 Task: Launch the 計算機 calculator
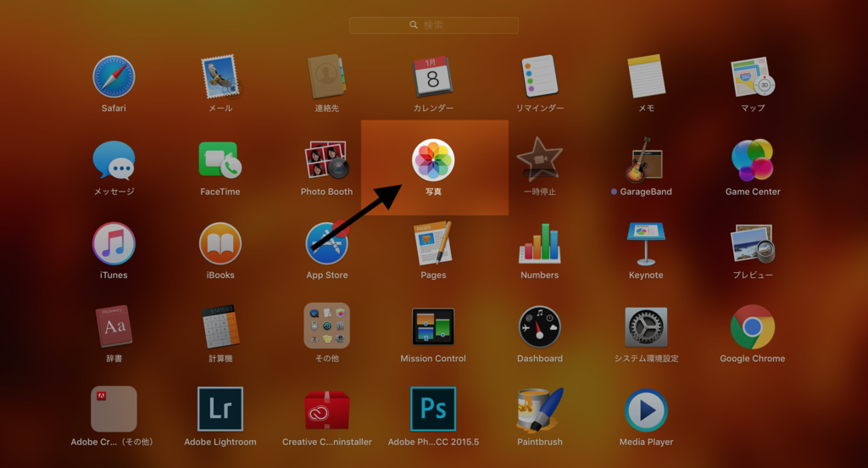pos(220,326)
